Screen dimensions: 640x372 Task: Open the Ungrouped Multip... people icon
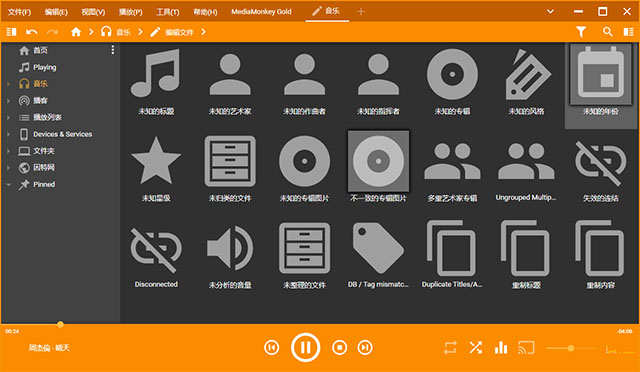tap(526, 161)
